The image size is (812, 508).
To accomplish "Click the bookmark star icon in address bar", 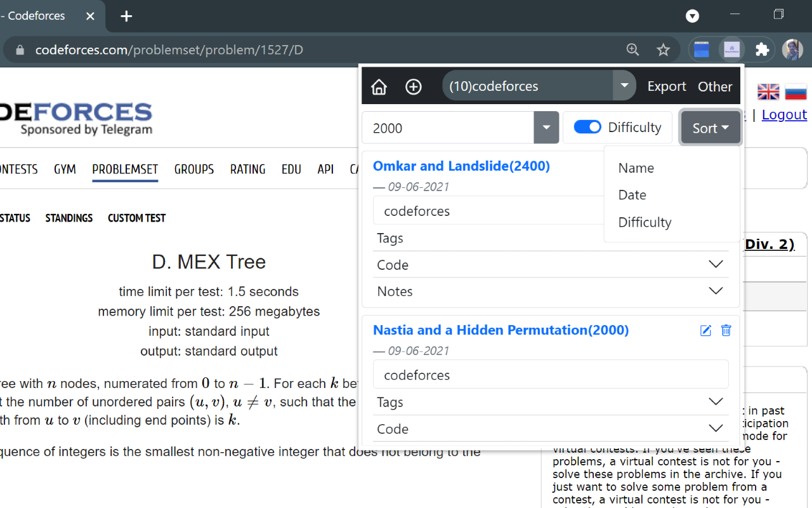I will click(x=663, y=50).
